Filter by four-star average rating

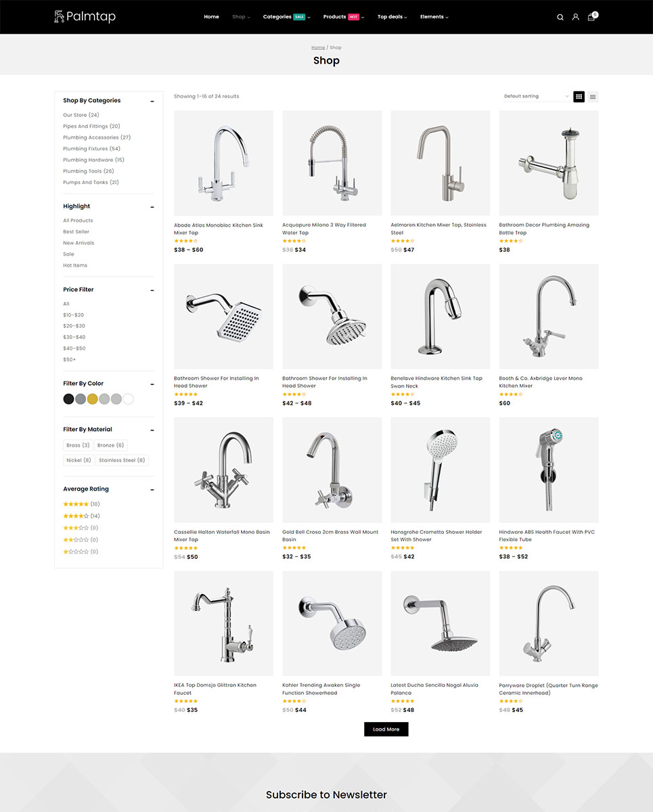pos(81,516)
